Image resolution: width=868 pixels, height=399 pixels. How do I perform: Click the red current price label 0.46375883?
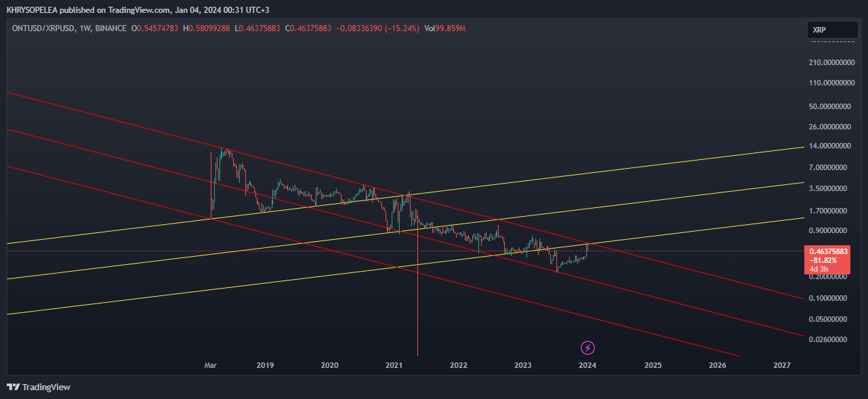(829, 251)
